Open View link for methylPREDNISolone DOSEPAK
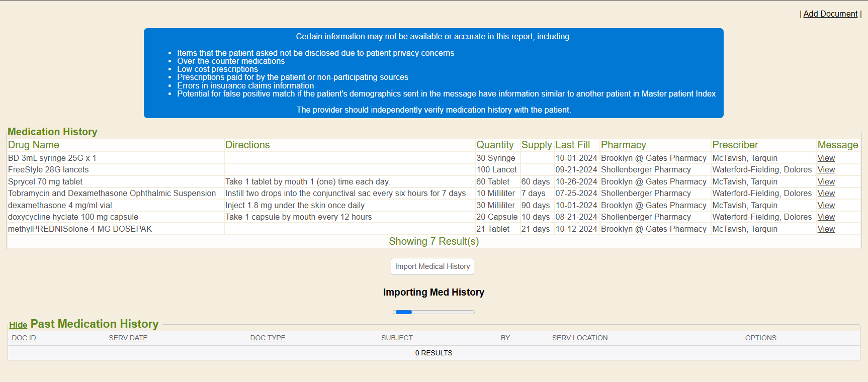Screen dimensions: 868x382 826,229
